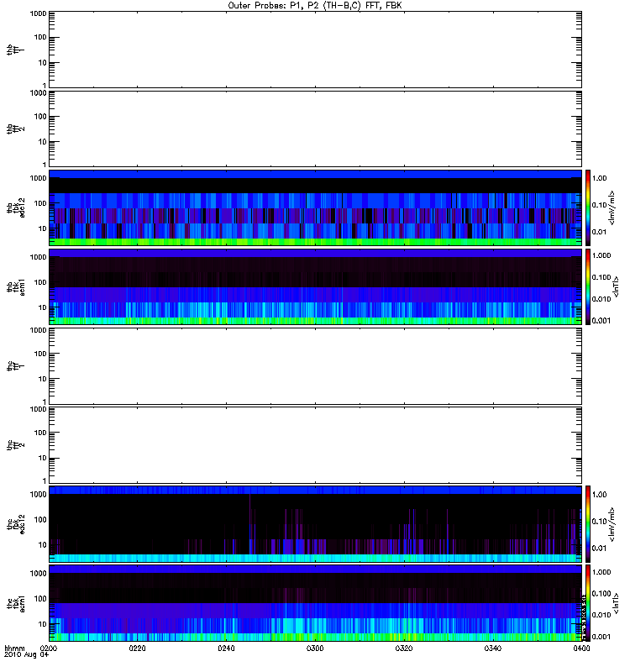Select the 0200 time axis label
Image resolution: width=630 pixels, height=672 pixels.
pyautogui.click(x=49, y=648)
